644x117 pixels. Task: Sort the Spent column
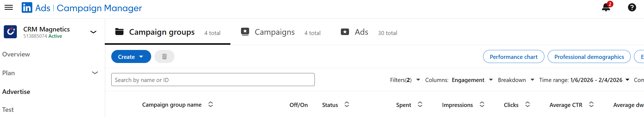click(x=420, y=105)
